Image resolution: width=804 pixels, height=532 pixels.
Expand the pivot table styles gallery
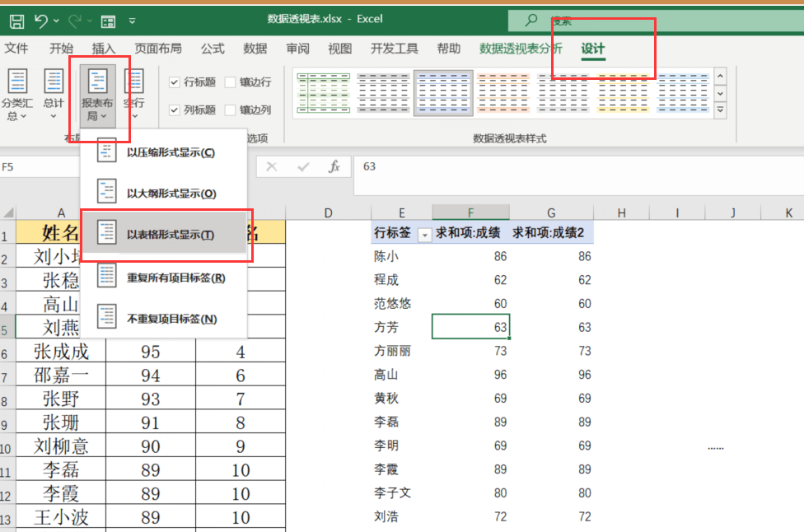tap(721, 110)
